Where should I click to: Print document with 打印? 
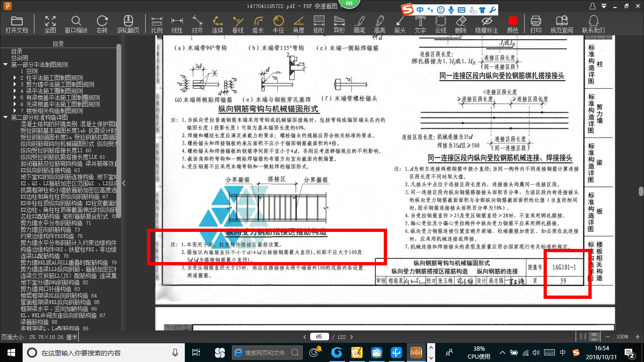[x=536, y=25]
